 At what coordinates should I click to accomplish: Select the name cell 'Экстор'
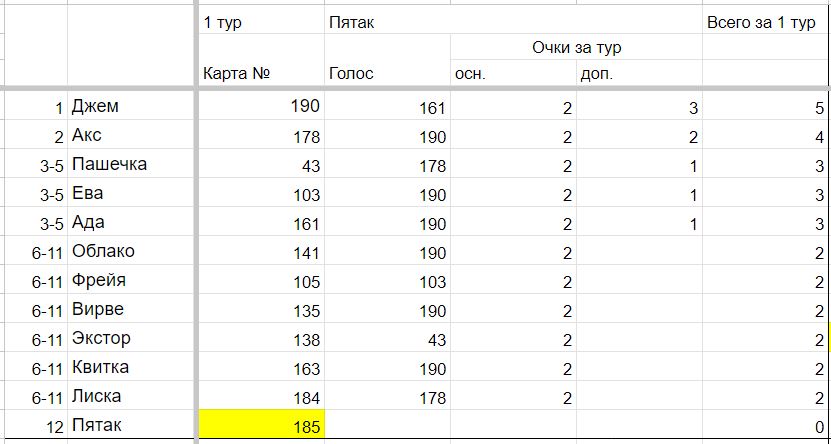[x=131, y=338]
